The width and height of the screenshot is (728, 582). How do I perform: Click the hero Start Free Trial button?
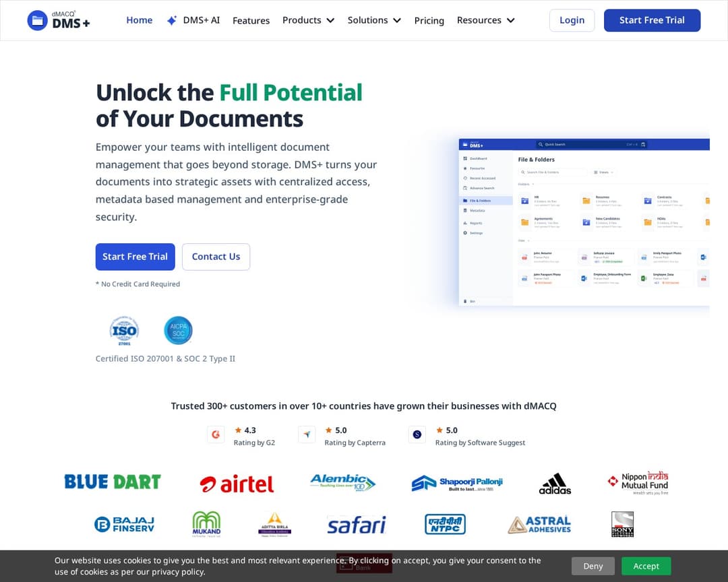click(135, 257)
